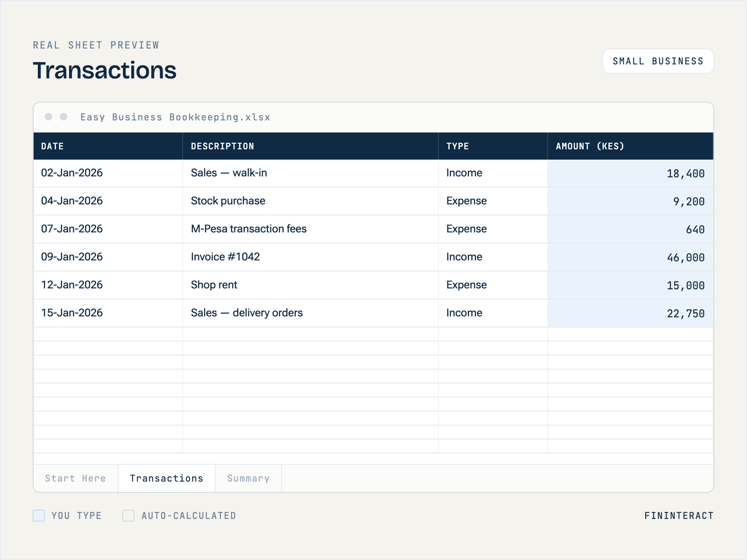Click the 'Shop rent' description cell
The width and height of the screenshot is (747, 560).
[x=310, y=285]
